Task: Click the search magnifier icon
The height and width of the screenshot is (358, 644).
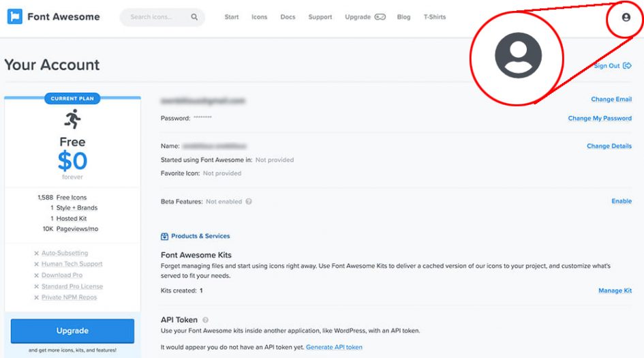Action: (194, 17)
